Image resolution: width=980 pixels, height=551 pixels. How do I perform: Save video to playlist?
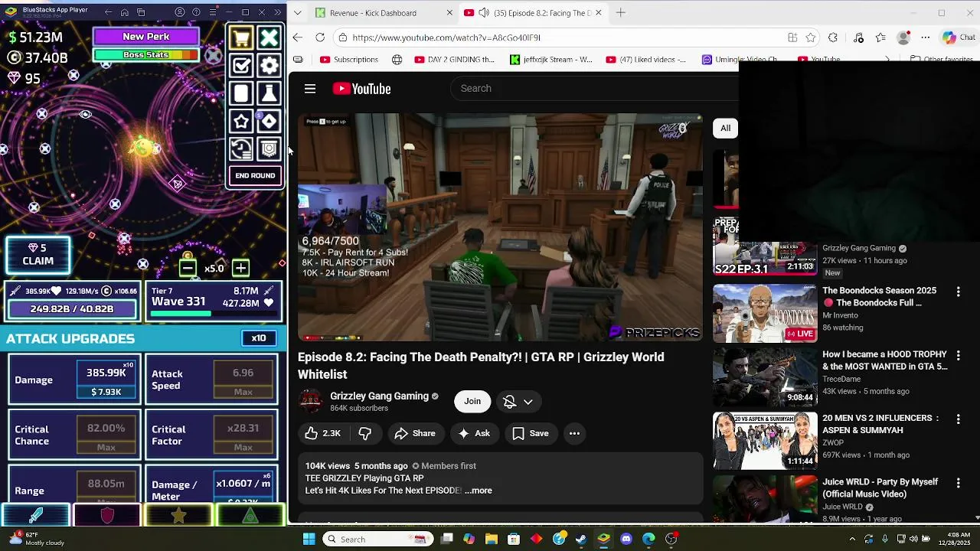(531, 433)
